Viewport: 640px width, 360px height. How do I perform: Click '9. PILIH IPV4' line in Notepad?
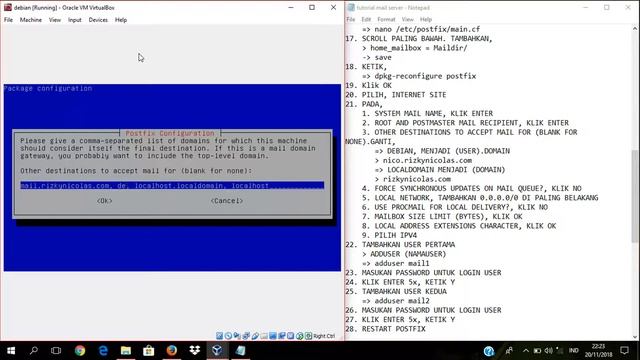point(389,235)
